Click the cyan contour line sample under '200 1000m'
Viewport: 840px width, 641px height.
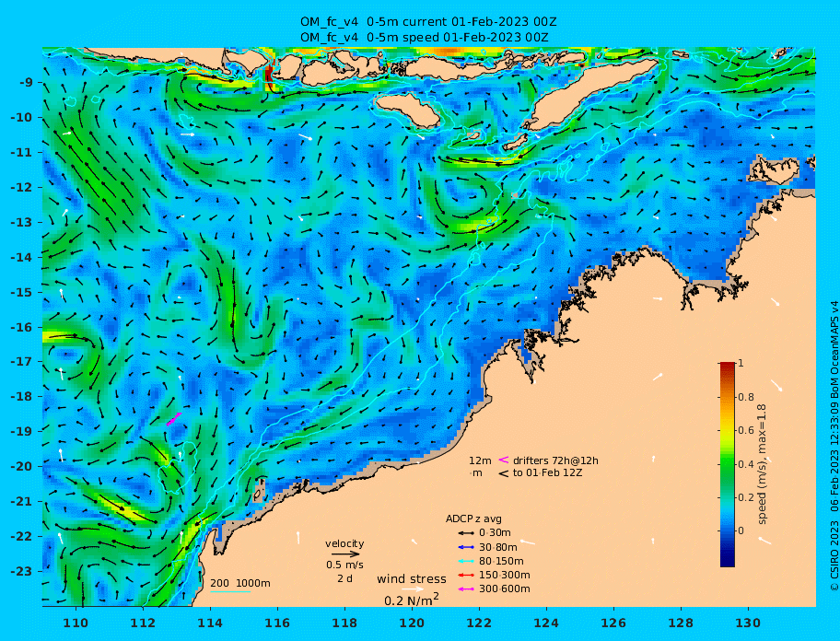click(x=230, y=592)
